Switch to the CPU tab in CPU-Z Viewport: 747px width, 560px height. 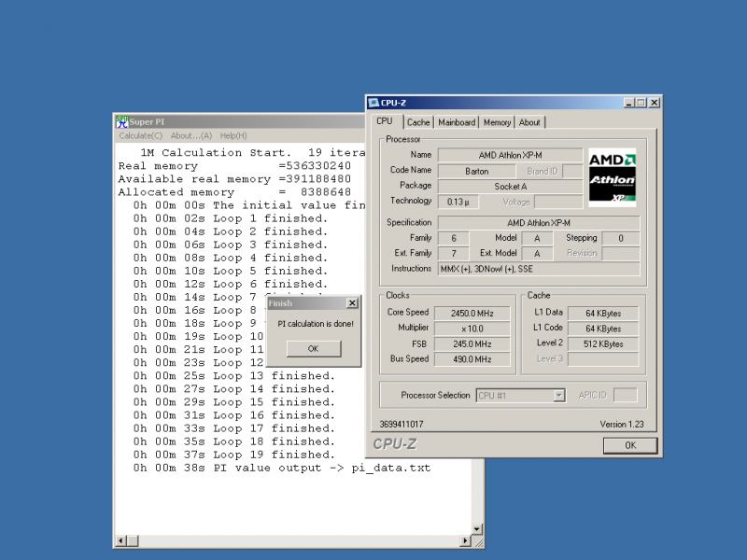pyautogui.click(x=385, y=121)
